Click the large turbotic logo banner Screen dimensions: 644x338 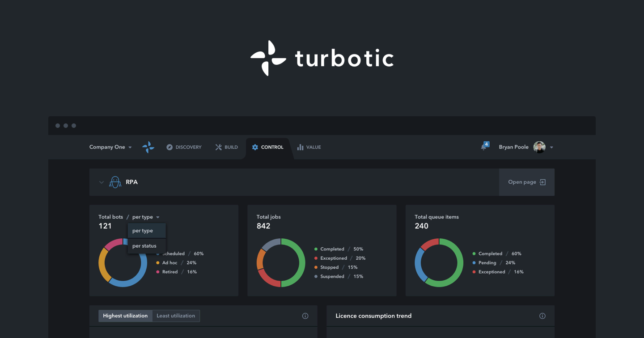coord(322,58)
